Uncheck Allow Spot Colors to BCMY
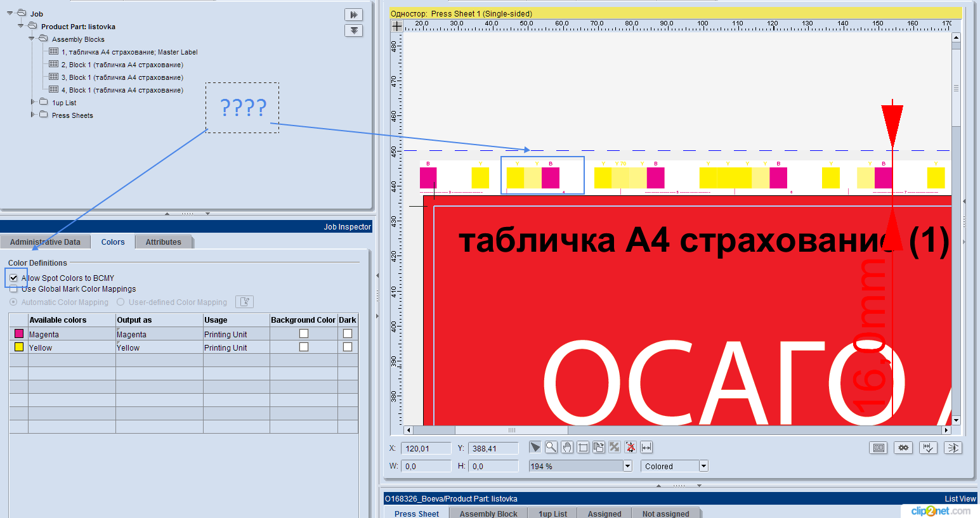This screenshot has width=980, height=518. [x=13, y=278]
